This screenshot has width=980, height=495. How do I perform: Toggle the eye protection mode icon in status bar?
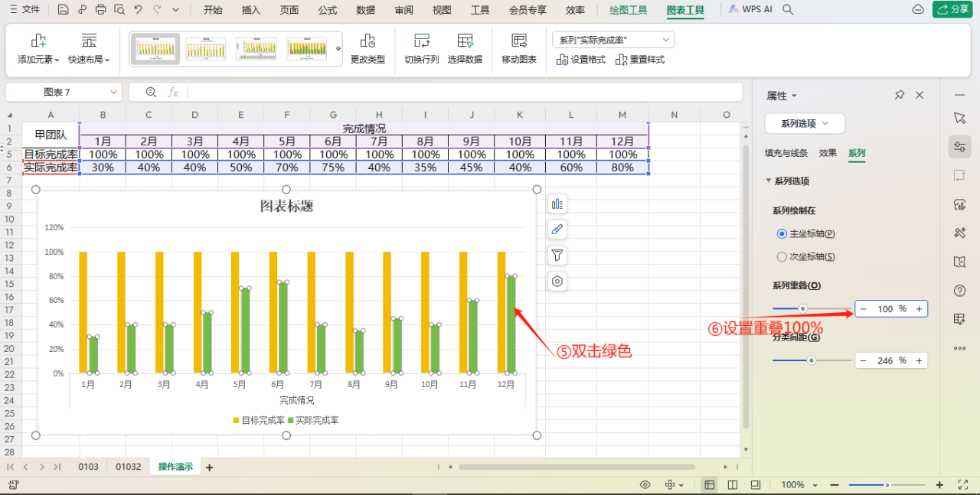coord(645,484)
